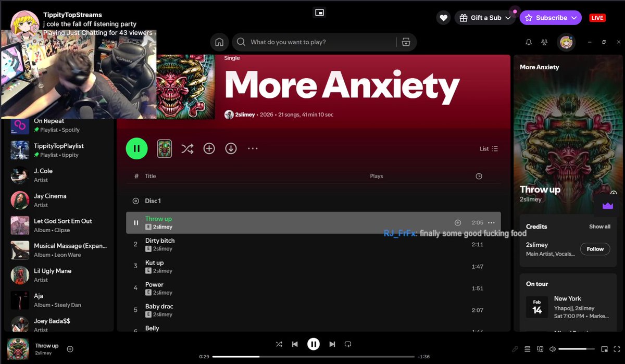The width and height of the screenshot is (625, 364).
Task: Click the Disc 1 header
Action: coord(153,201)
